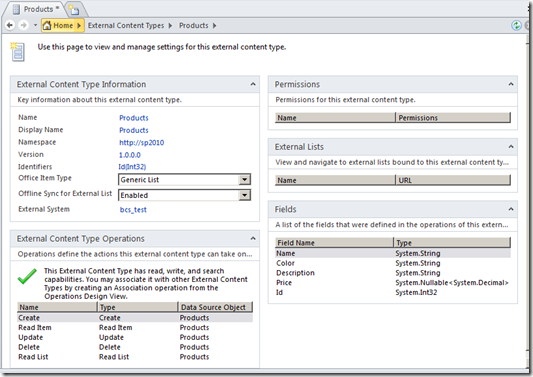
Task: Click the Type header in Operations table
Action: (138, 307)
